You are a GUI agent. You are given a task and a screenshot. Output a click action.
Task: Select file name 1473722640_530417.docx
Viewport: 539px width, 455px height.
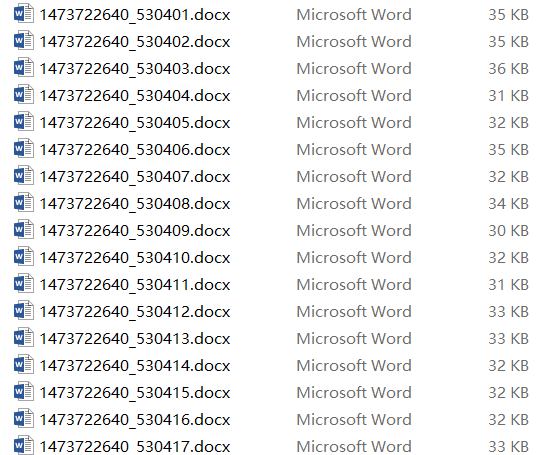click(x=135, y=447)
